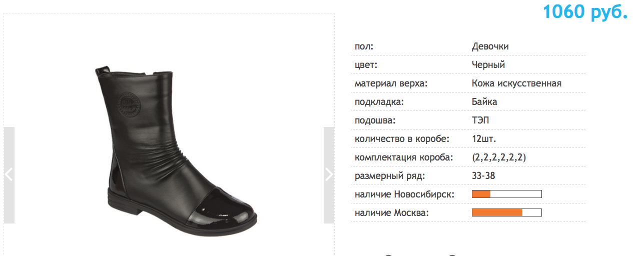Select the '12шт.' box quantity value
This screenshot has width=644, height=256.
pyautogui.click(x=484, y=138)
